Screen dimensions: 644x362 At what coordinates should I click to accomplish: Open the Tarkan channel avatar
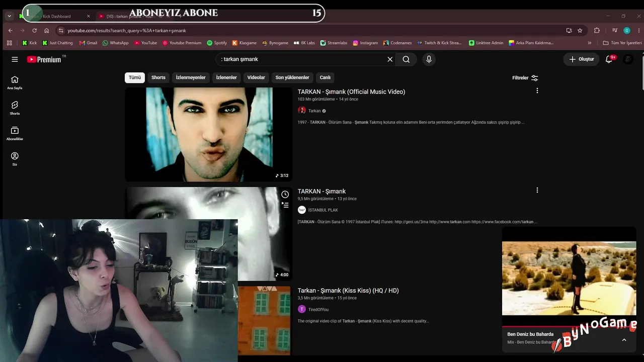tap(302, 111)
